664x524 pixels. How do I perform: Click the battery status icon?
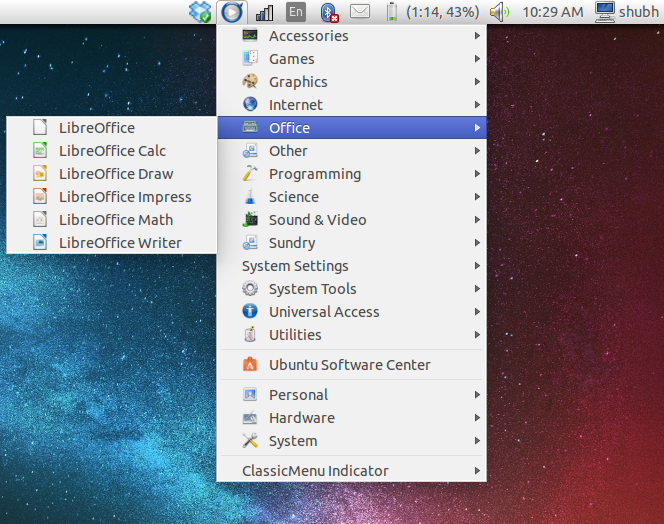[392, 12]
